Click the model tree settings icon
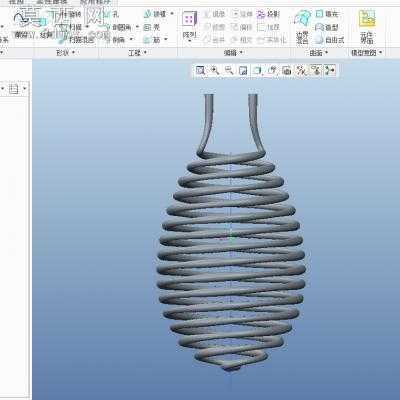 point(13,89)
